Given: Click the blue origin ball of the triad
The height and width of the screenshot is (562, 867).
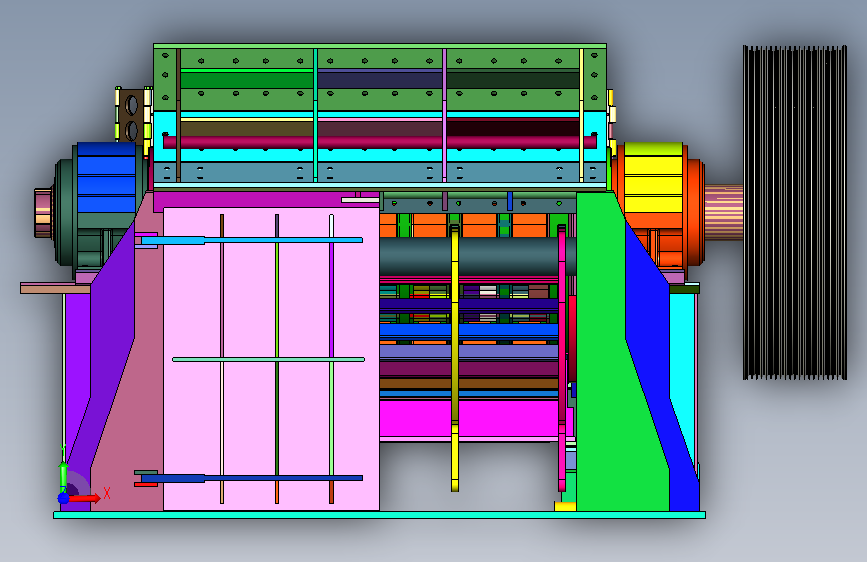Looking at the screenshot, I should point(64,498).
